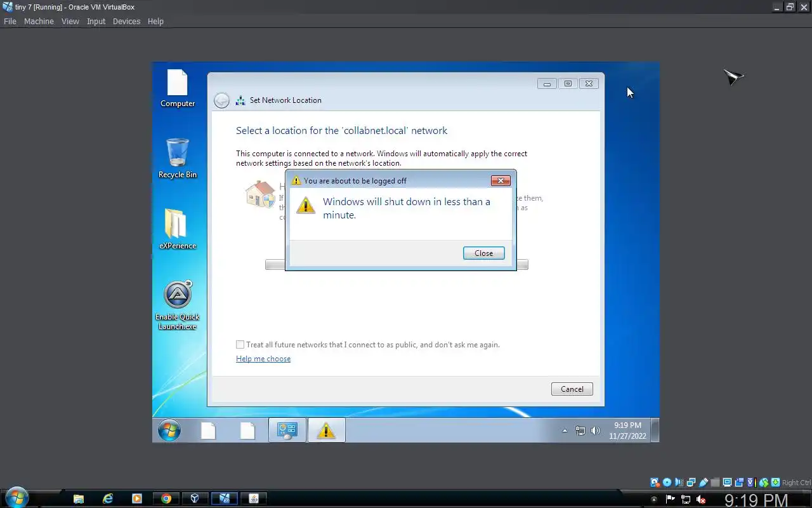Click the VirtualBox network adapter indicator

tap(691, 483)
